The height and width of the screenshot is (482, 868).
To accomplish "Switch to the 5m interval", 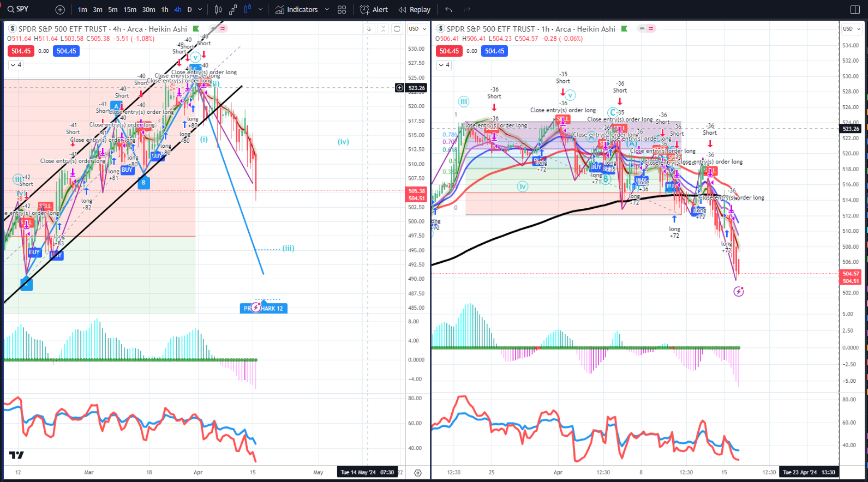I will pos(113,9).
